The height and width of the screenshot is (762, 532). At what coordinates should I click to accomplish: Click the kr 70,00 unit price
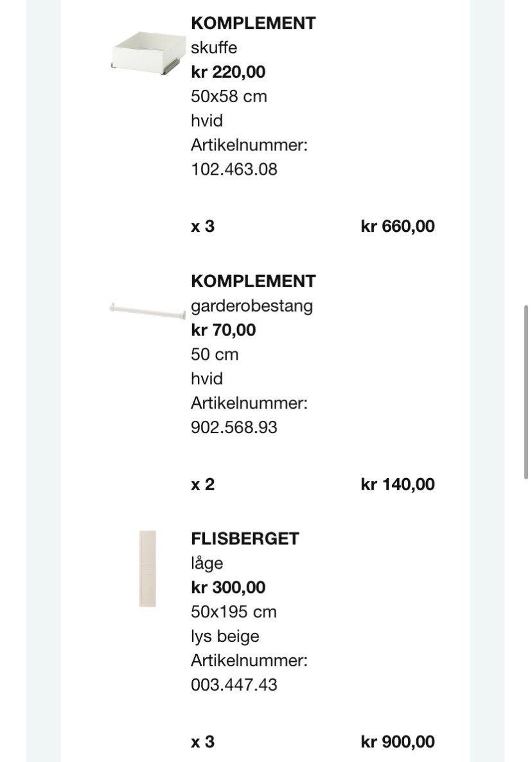coord(224,330)
